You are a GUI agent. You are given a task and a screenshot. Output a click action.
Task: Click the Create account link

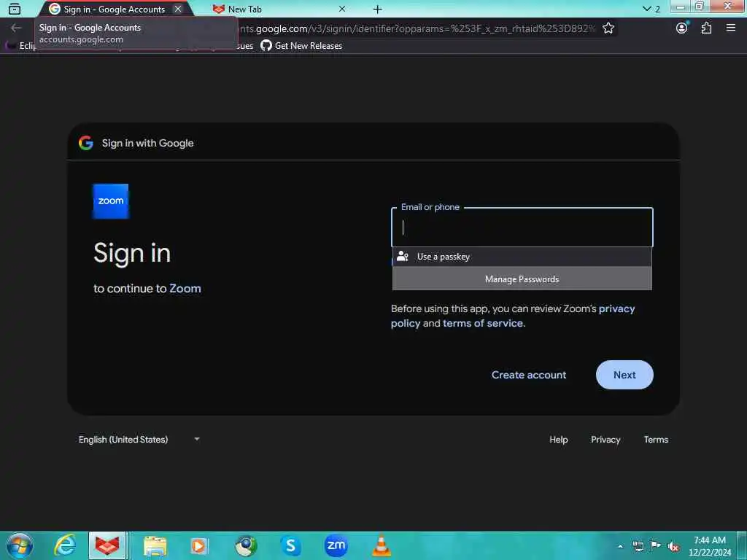tap(529, 375)
